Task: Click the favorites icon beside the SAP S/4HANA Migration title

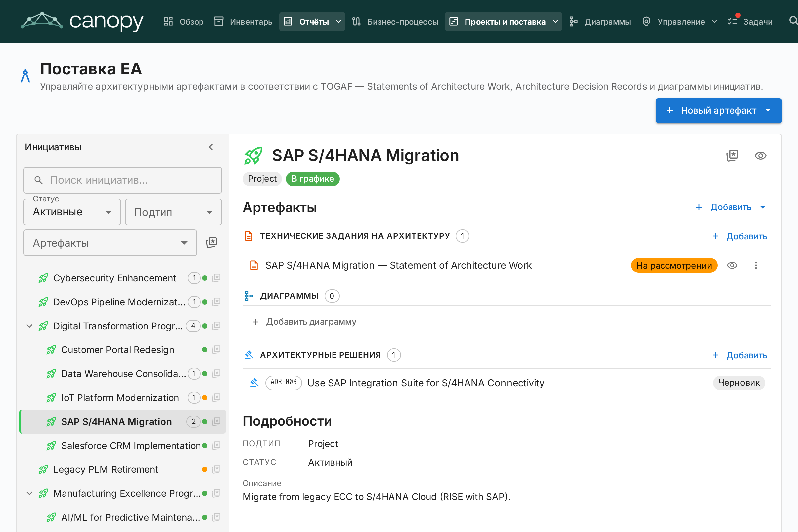Action: pos(732,155)
